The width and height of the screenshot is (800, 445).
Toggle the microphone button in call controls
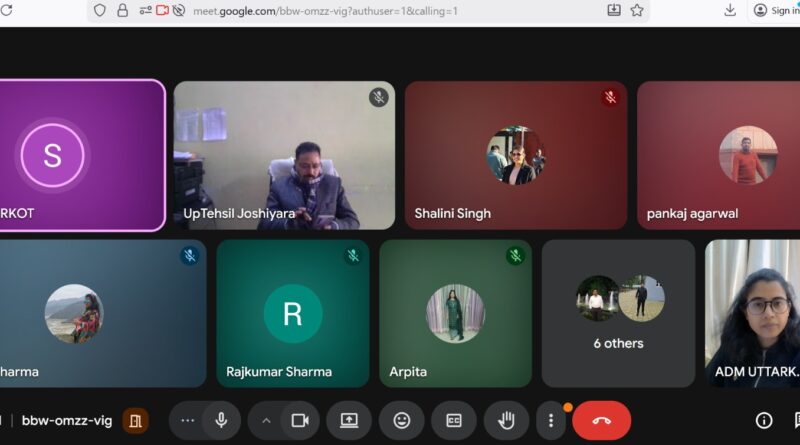[221, 421]
